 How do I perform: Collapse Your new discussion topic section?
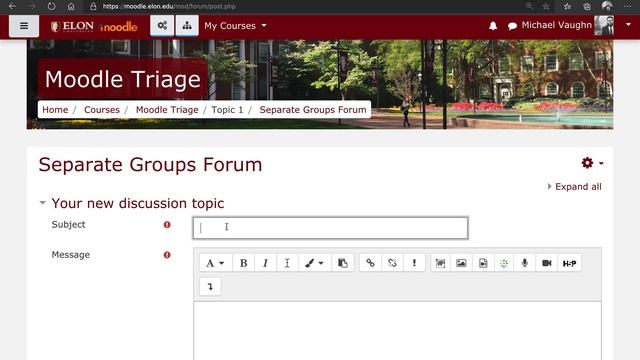click(x=42, y=203)
